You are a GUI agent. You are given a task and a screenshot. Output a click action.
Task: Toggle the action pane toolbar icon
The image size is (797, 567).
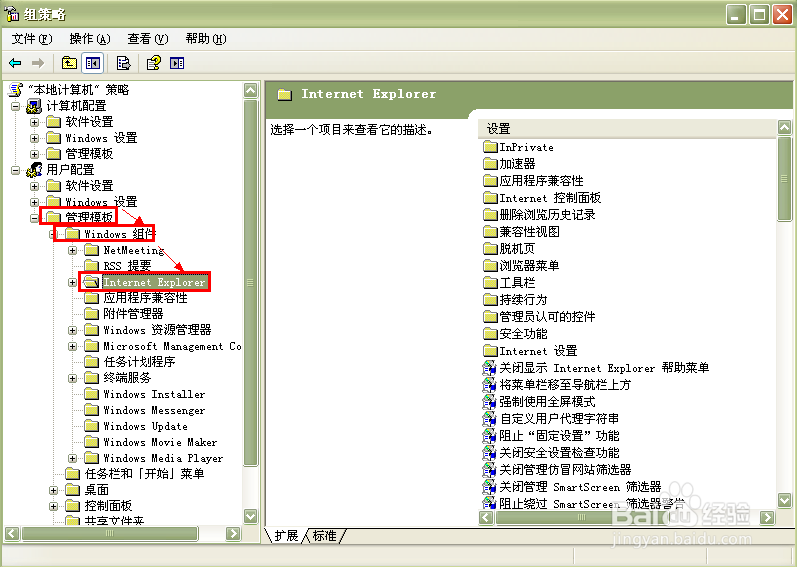177,63
